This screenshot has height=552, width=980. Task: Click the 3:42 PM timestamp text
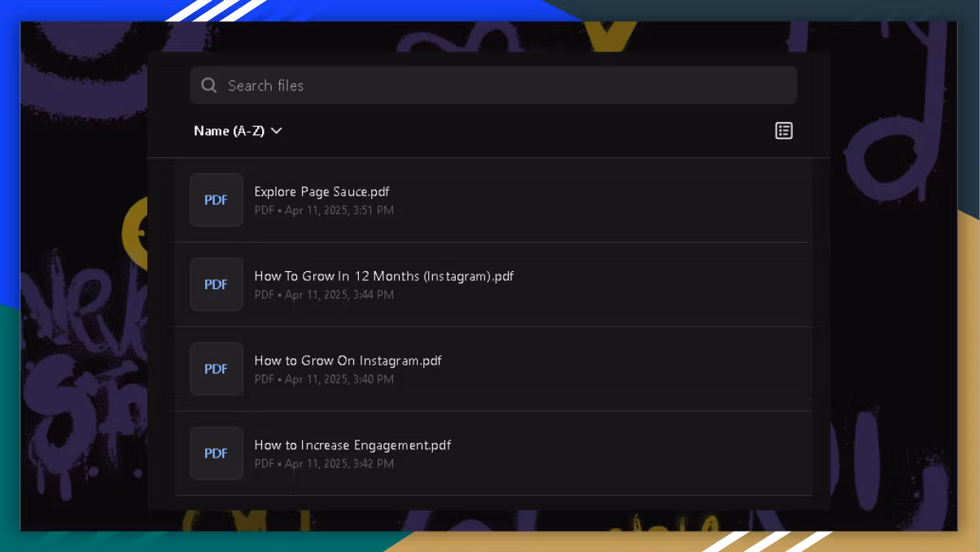[x=374, y=464]
